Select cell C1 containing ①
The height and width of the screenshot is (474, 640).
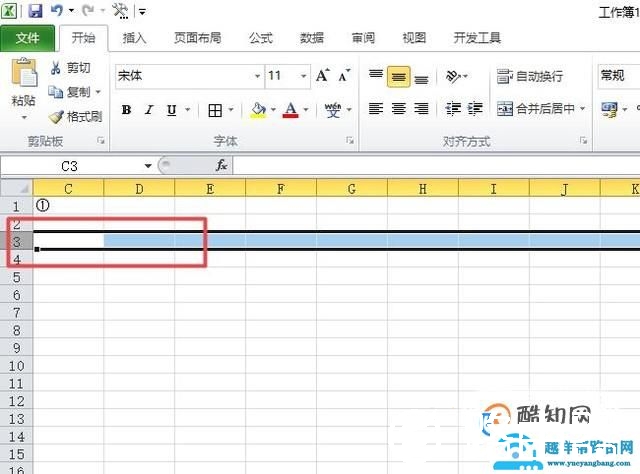coord(68,205)
